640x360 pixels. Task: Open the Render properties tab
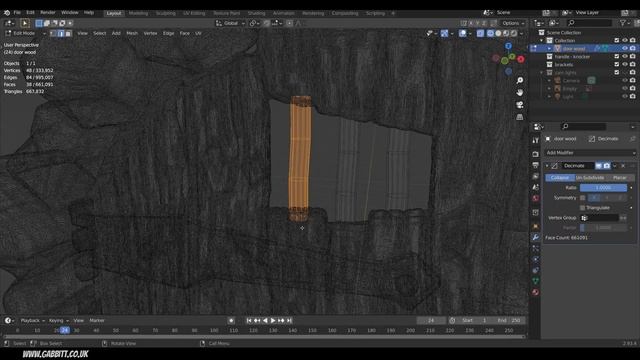(x=536, y=154)
